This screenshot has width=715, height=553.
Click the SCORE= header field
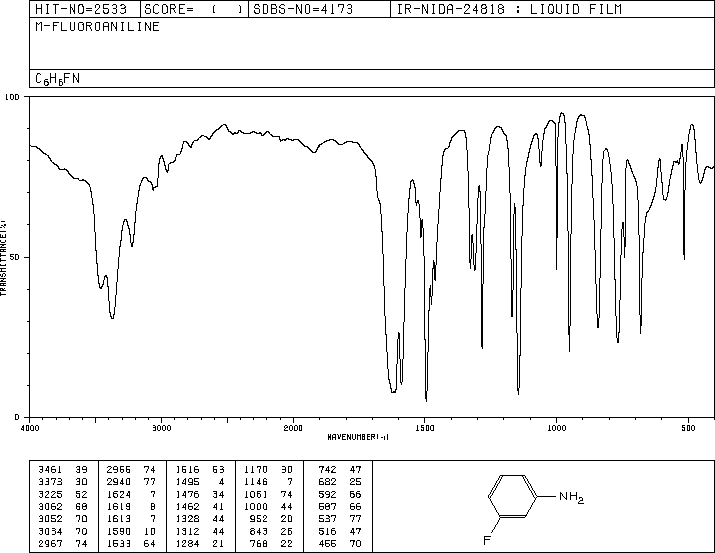194,9
